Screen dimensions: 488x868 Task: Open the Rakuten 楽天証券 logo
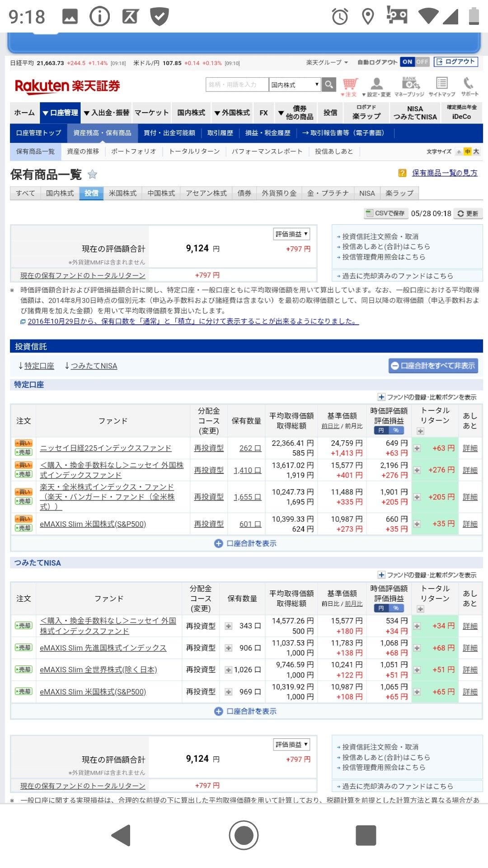click(x=67, y=86)
